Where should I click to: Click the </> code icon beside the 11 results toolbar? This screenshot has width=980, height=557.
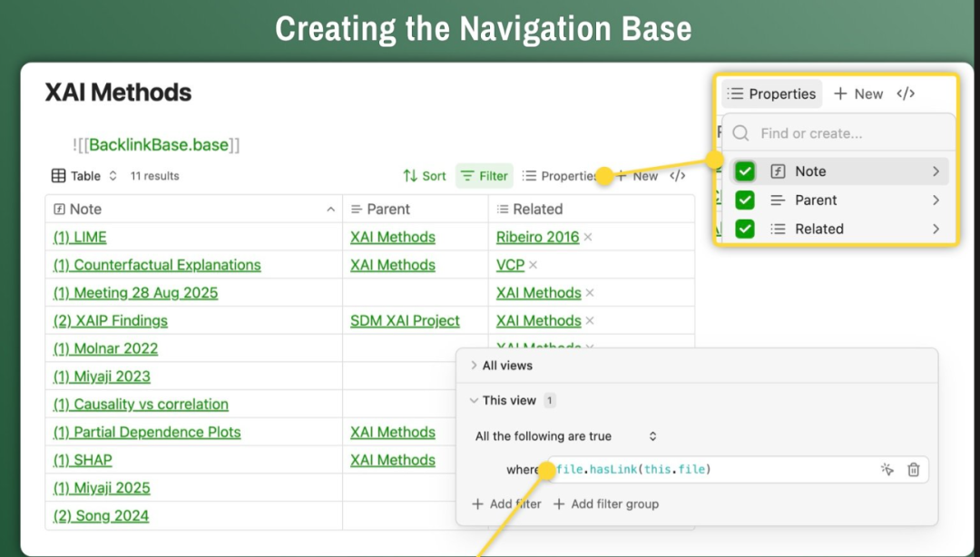tap(678, 176)
